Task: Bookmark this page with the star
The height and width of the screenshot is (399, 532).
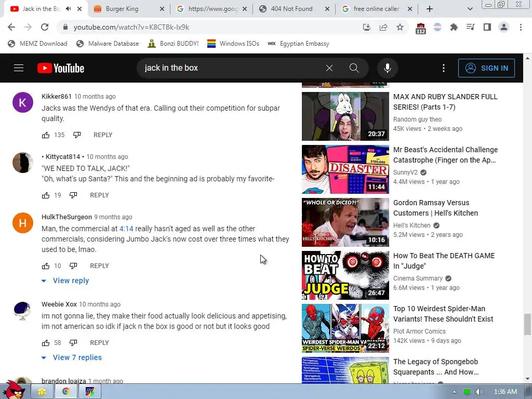Action: click(x=400, y=27)
